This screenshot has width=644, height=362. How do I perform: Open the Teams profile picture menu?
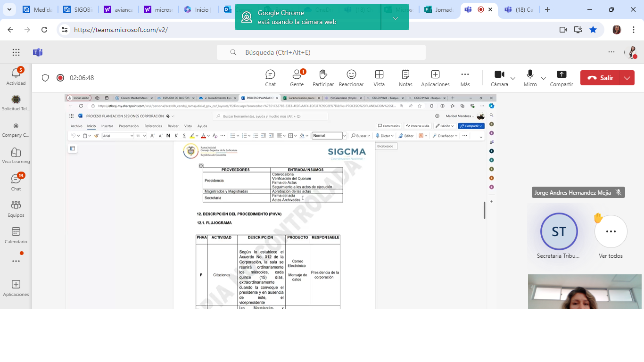[631, 52]
